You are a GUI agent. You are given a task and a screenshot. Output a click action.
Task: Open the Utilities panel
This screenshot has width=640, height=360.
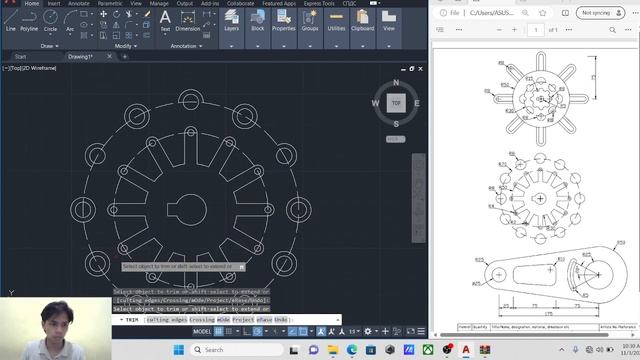[336, 28]
